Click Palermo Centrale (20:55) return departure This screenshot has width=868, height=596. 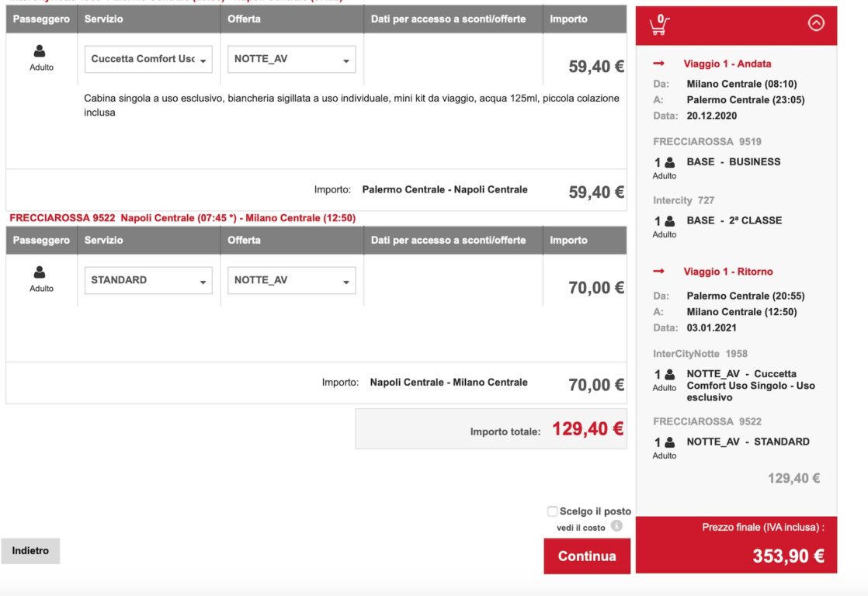pos(745,296)
